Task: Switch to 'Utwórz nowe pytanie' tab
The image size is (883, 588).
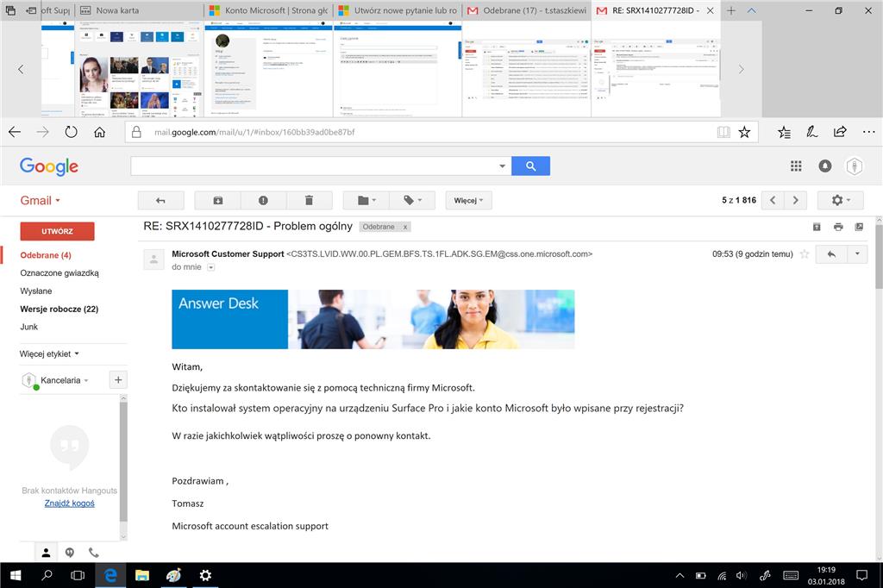Action: 398,10
